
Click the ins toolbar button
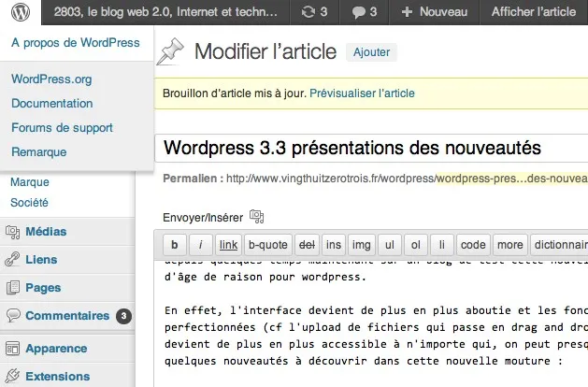[x=334, y=245]
